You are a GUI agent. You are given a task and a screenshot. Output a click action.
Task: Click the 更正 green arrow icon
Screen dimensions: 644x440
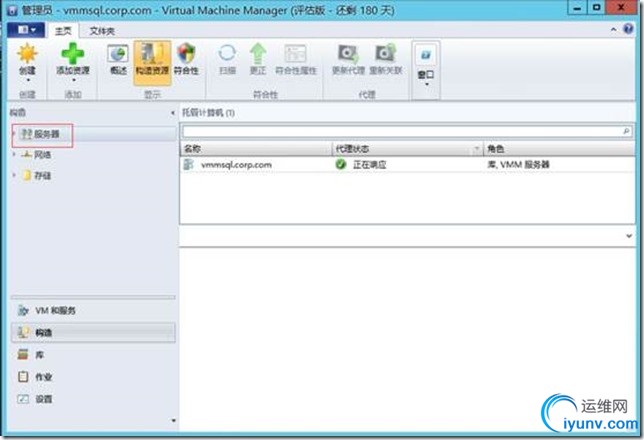click(258, 54)
